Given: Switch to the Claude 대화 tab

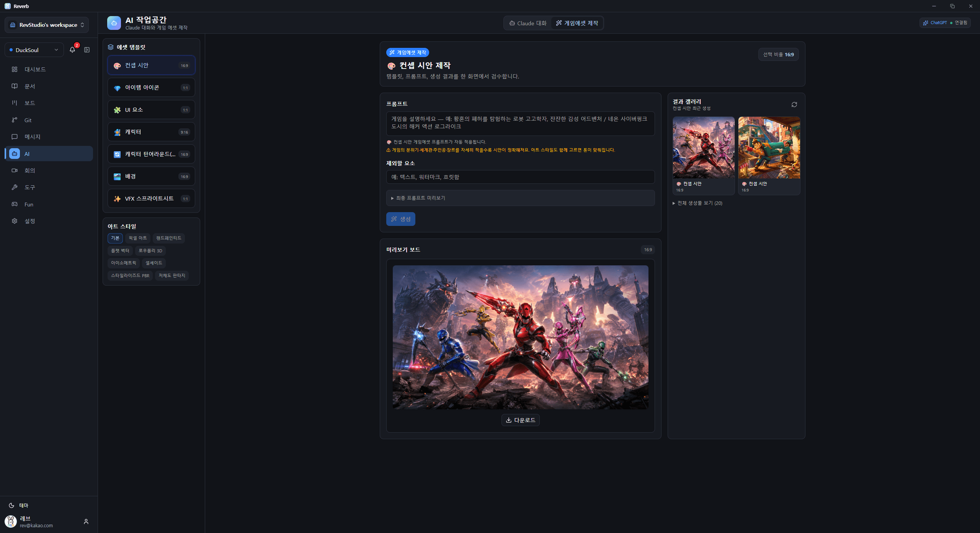Looking at the screenshot, I should tap(528, 23).
